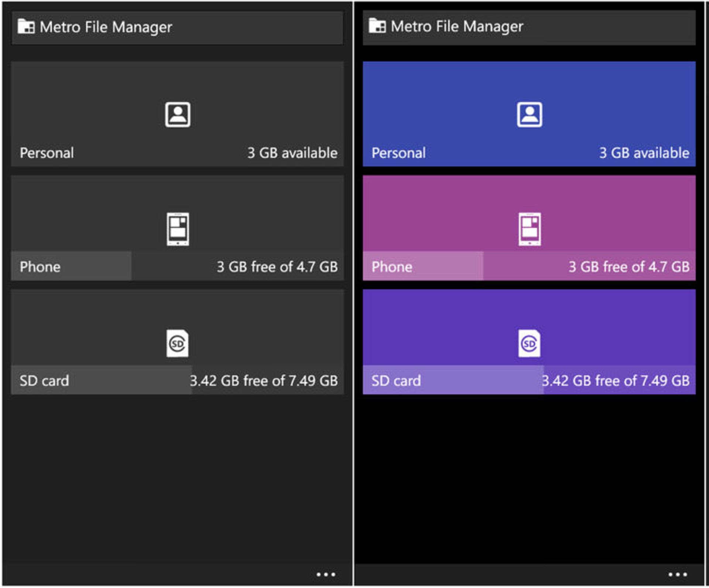Open Phone icon on magenta tile
This screenshot has height=588, width=709.
(530, 229)
